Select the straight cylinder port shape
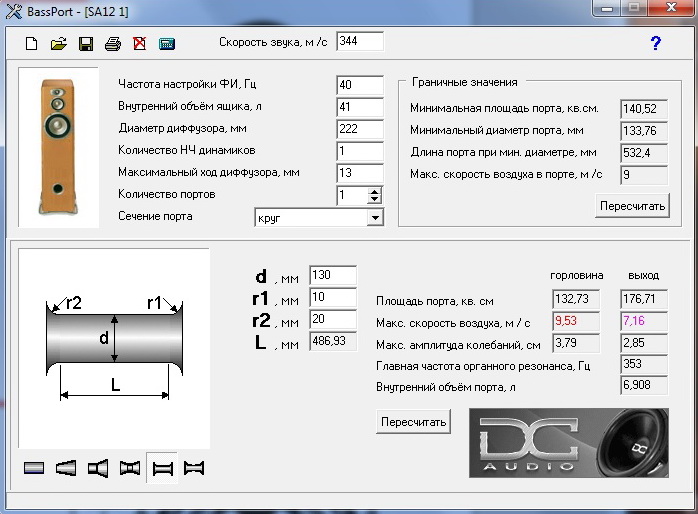The height and width of the screenshot is (514, 698). (x=34, y=467)
